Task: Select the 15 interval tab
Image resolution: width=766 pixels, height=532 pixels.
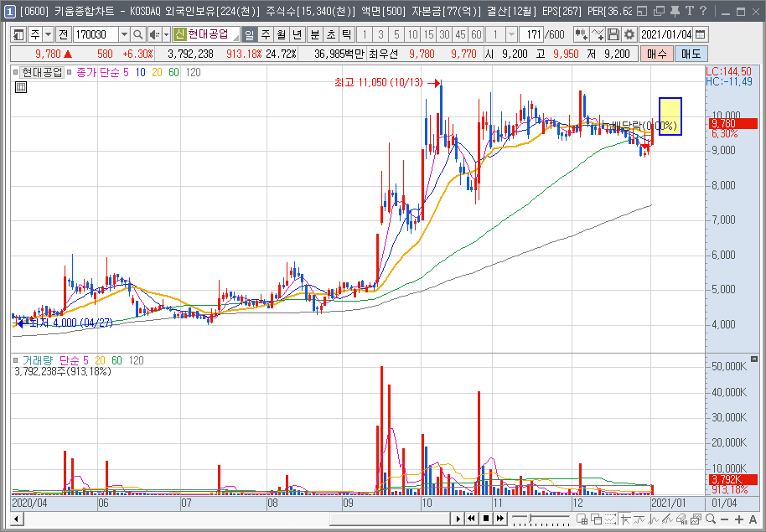Action: point(428,34)
